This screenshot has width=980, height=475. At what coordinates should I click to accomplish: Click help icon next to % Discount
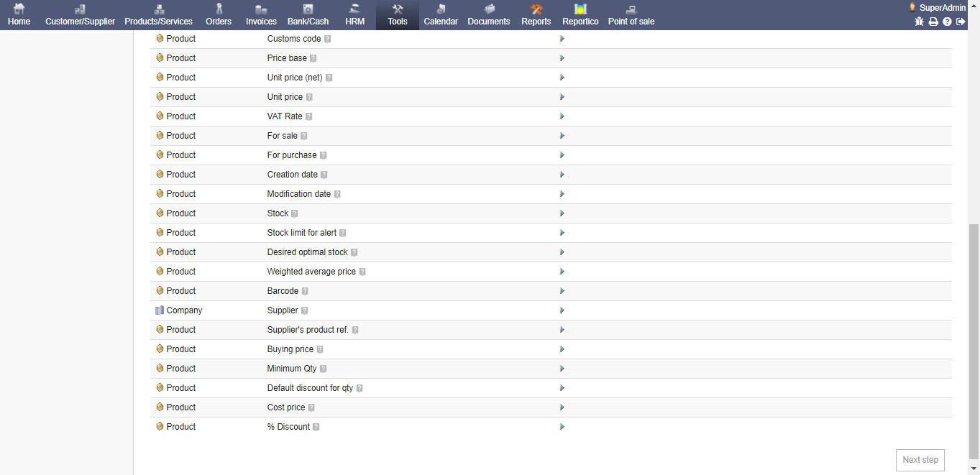316,427
